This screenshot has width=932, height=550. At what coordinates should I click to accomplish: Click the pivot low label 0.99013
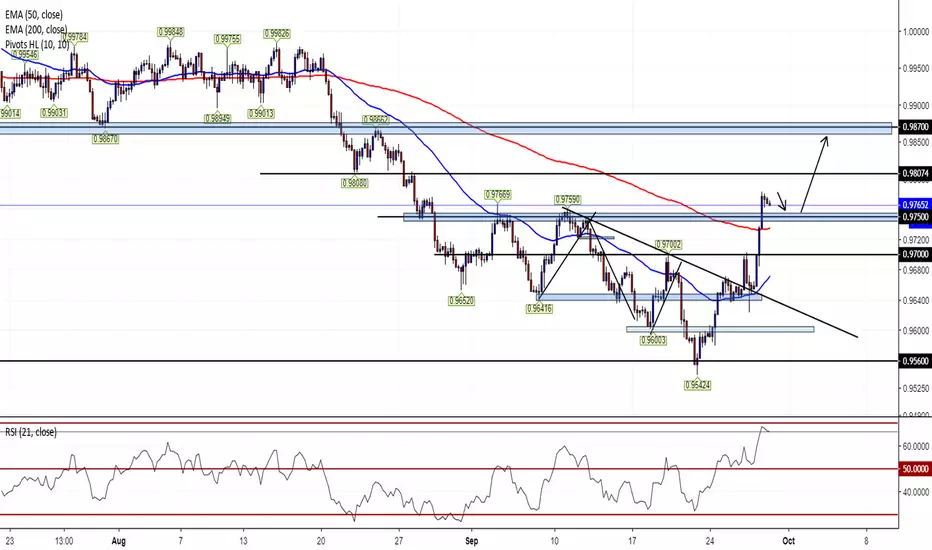[262, 114]
